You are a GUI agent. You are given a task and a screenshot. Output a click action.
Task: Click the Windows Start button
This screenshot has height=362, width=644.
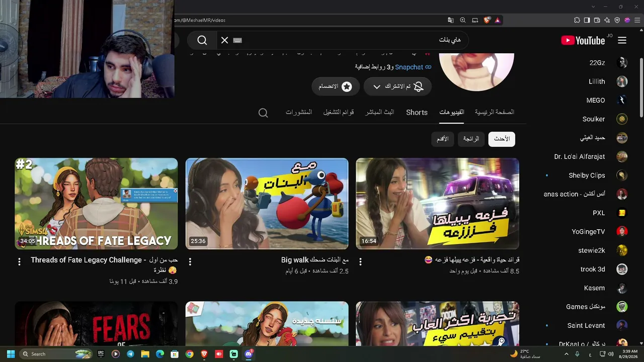(x=11, y=354)
